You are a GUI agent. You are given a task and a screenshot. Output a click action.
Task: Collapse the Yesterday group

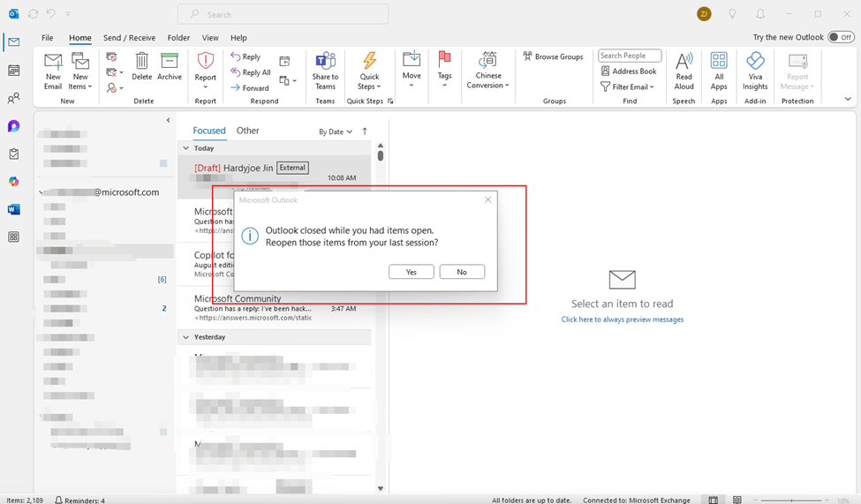185,337
